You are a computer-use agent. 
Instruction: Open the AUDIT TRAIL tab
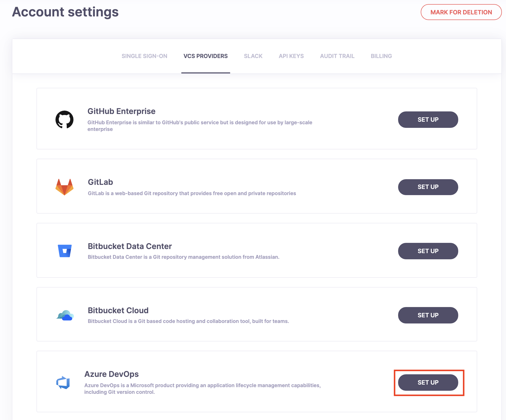pyautogui.click(x=337, y=56)
